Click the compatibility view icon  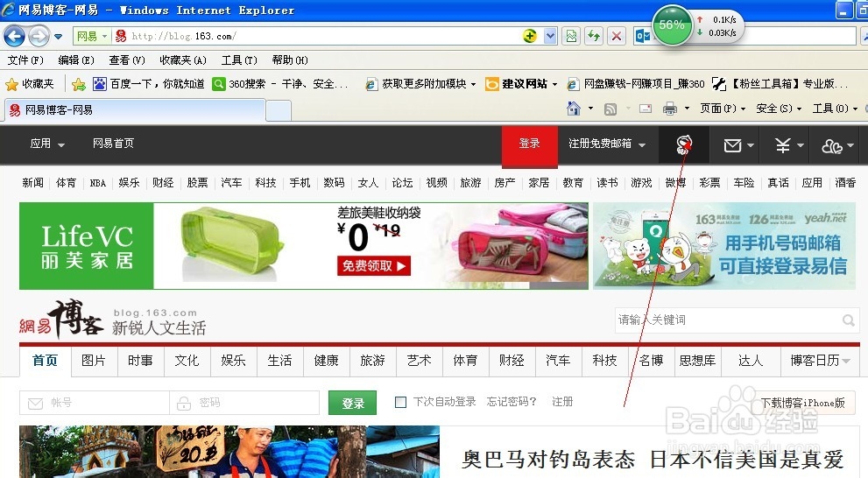(x=571, y=37)
